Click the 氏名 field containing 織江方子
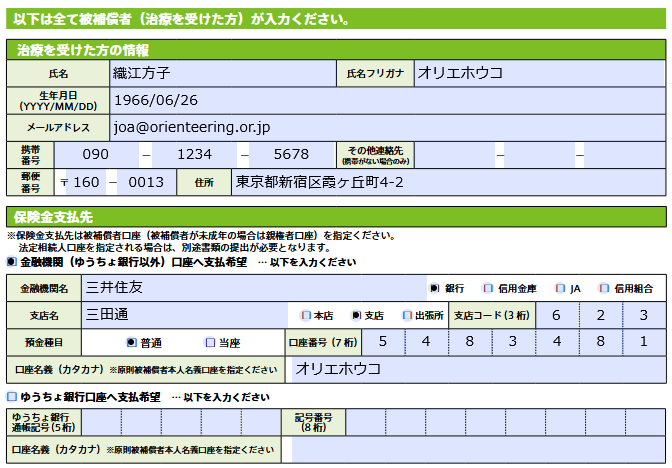 pos(220,73)
